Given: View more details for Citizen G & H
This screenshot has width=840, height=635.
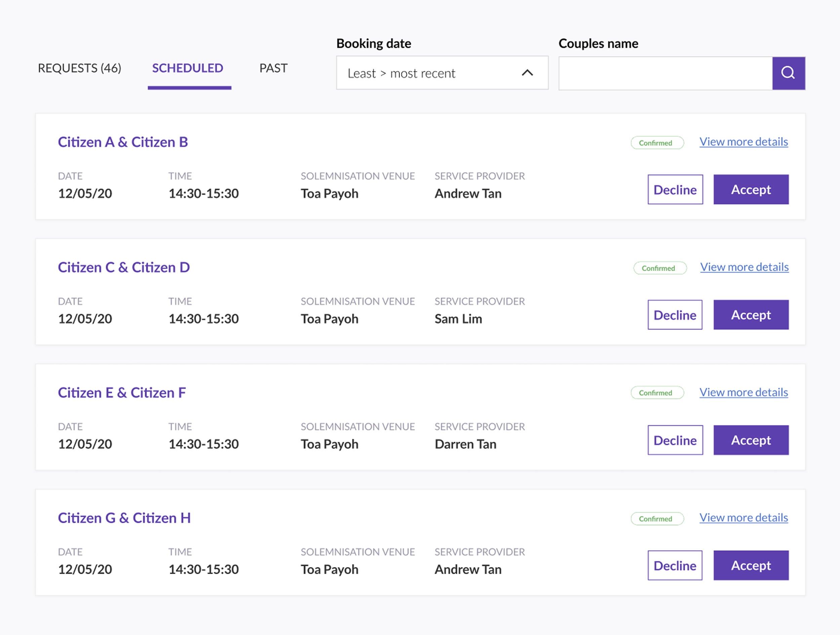Looking at the screenshot, I should [744, 517].
